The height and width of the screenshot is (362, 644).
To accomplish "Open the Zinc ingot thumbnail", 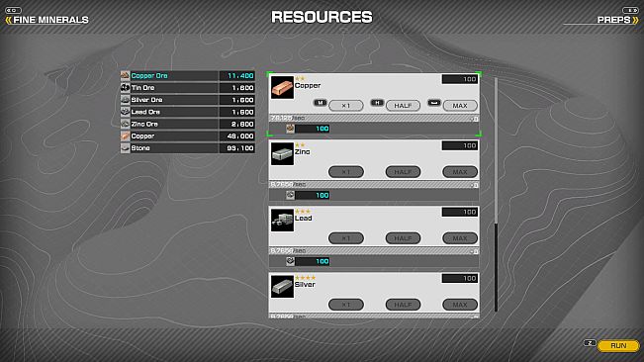I will [x=282, y=154].
